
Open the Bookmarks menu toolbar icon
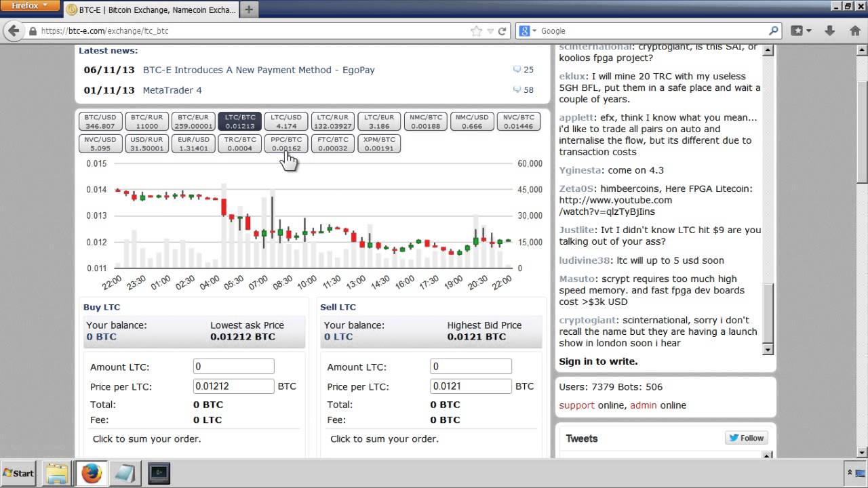[801, 30]
